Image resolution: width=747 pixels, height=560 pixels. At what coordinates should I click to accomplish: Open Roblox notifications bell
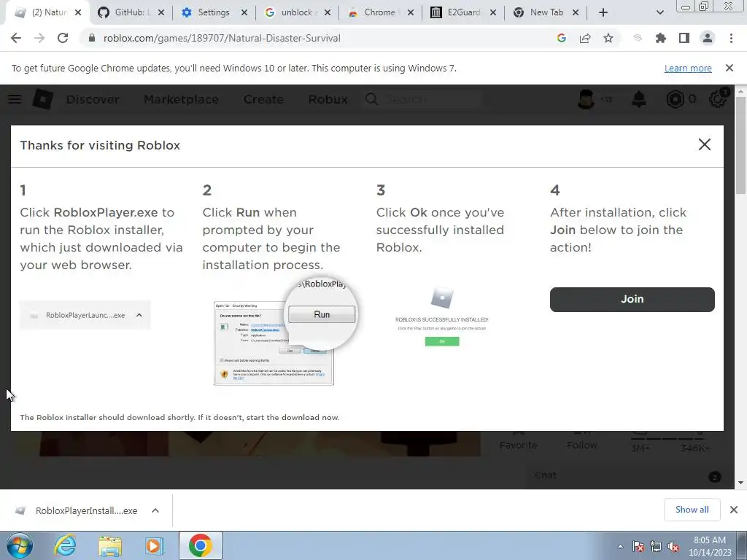pyautogui.click(x=639, y=99)
